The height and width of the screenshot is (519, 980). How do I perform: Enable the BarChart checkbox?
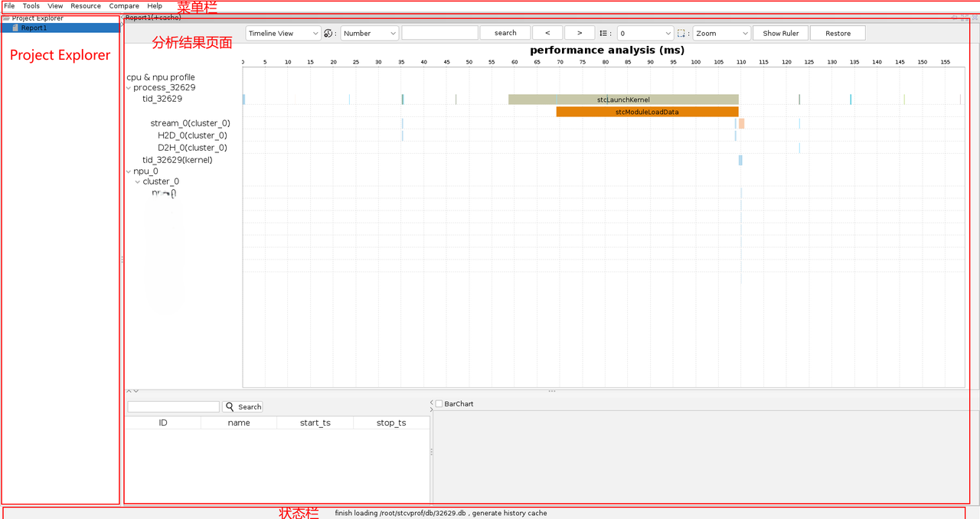point(439,403)
